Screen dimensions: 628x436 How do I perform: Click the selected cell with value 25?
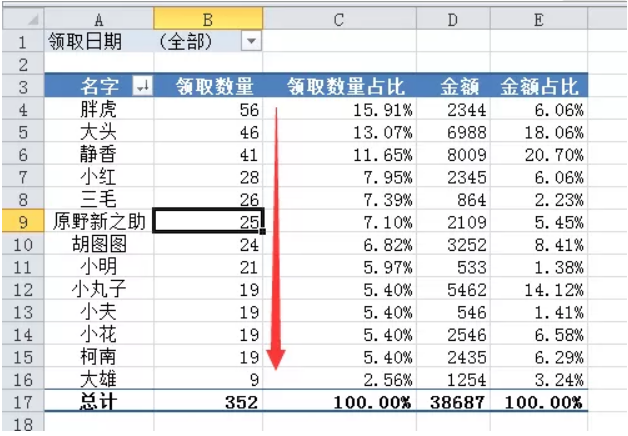tap(208, 221)
